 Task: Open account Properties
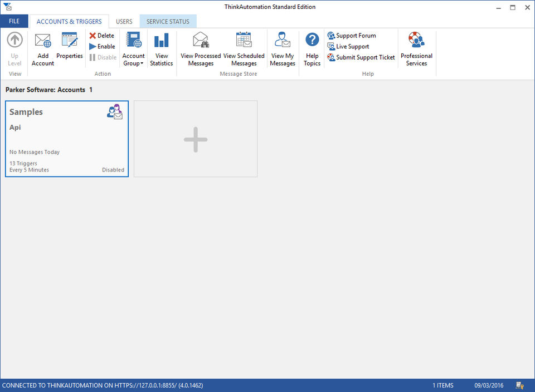(x=70, y=46)
